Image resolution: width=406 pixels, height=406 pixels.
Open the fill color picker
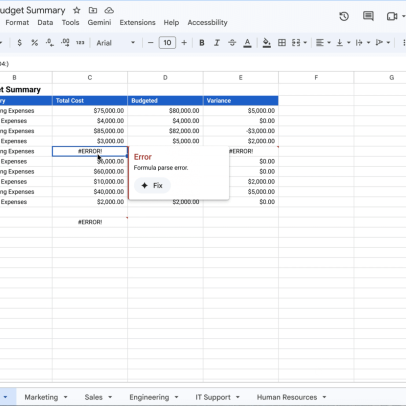coord(266,43)
